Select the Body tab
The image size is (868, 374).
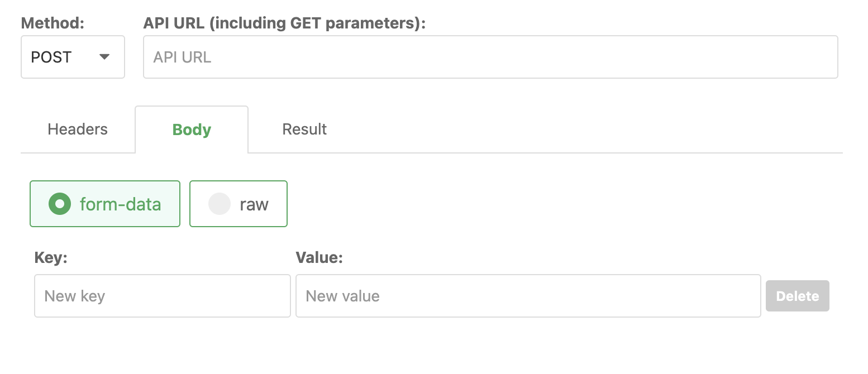(192, 130)
